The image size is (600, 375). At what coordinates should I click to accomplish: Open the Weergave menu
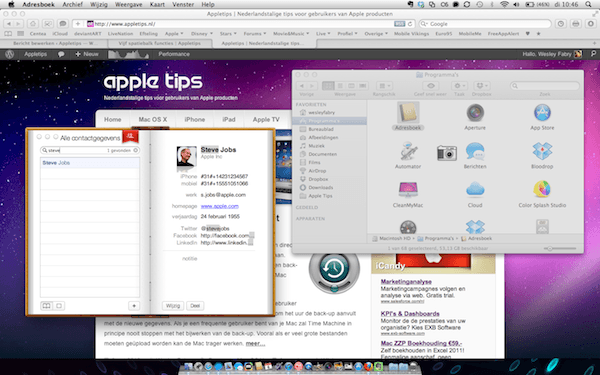pos(128,5)
